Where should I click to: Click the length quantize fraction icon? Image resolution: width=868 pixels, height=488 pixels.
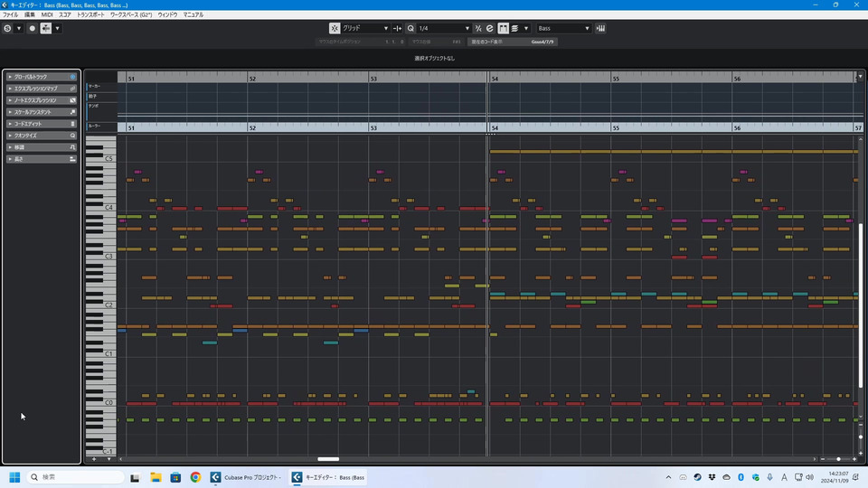(x=478, y=28)
